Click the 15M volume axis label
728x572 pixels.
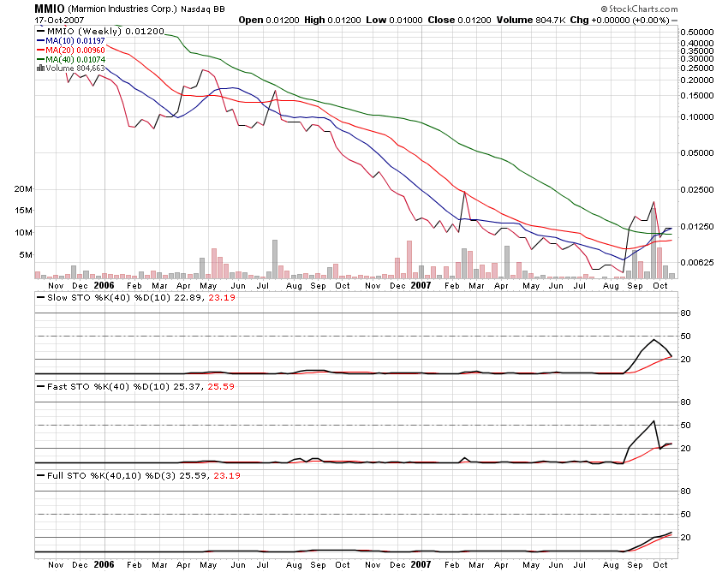coord(23,211)
